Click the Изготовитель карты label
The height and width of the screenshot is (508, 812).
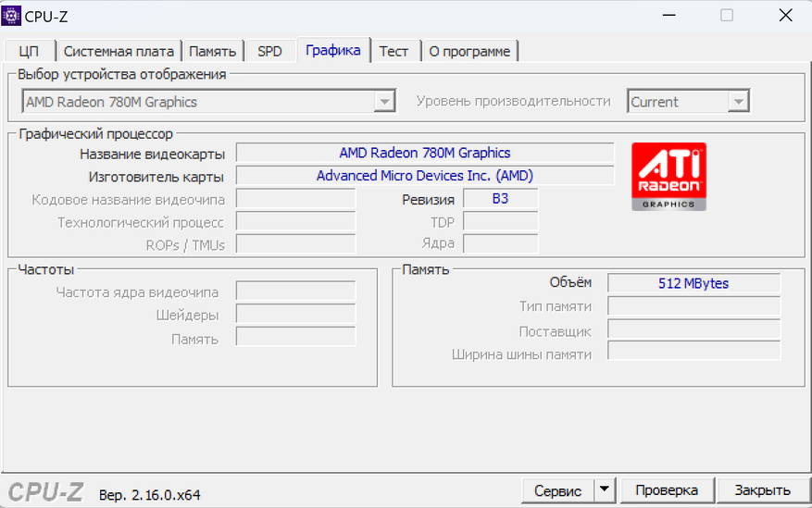(x=156, y=177)
